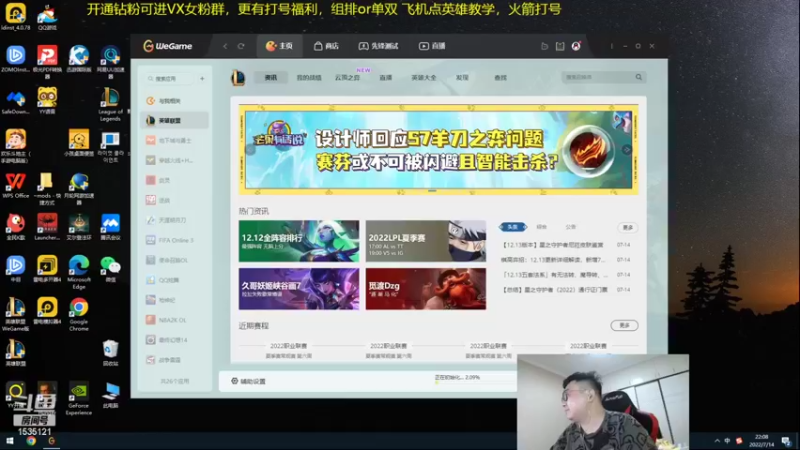Refresh the page via the reload icon
The height and width of the screenshot is (450, 800).
[241, 46]
